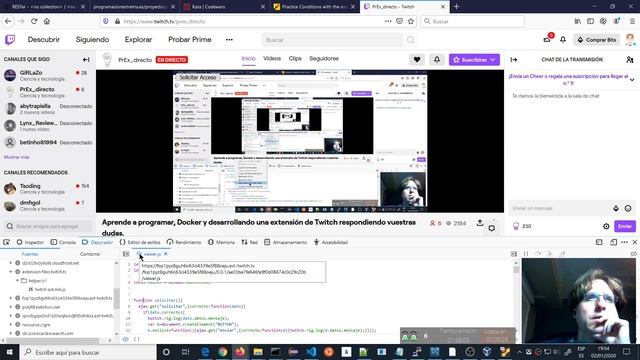The image size is (640, 360).
Task: Open chat settings gear icon
Action: tap(606, 226)
